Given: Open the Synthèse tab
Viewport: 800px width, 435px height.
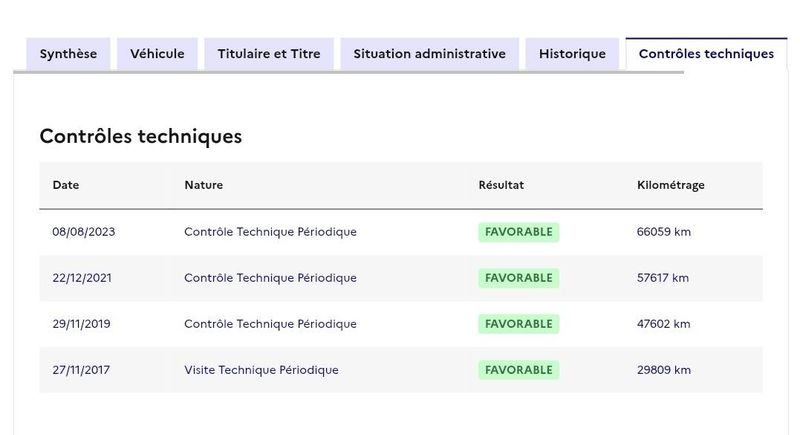Looking at the screenshot, I should (68, 54).
